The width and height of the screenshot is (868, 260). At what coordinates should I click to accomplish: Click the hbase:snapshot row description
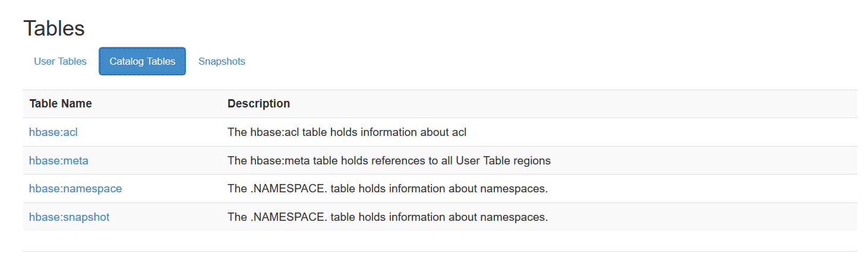click(x=387, y=217)
